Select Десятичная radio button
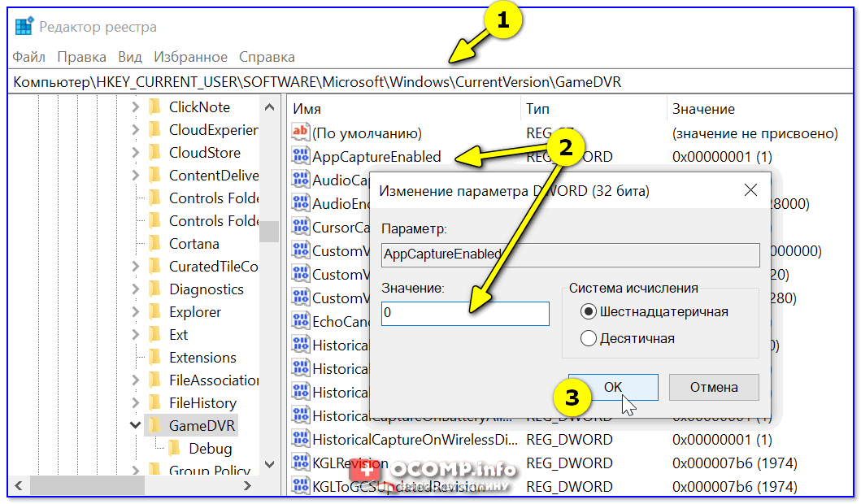 pyautogui.click(x=588, y=338)
